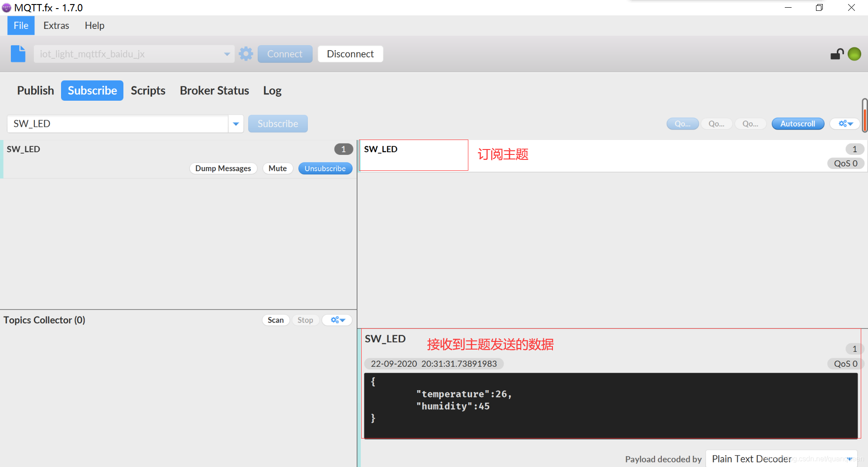
Task: Select the second QoS level button
Action: click(x=717, y=124)
